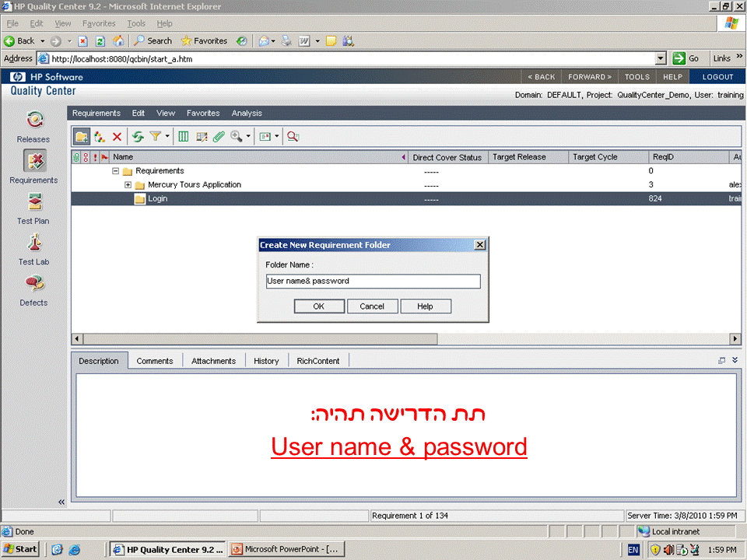Expand the Mercury Tours Application node
Image resolution: width=747 pixels, height=560 pixels.
coord(128,185)
